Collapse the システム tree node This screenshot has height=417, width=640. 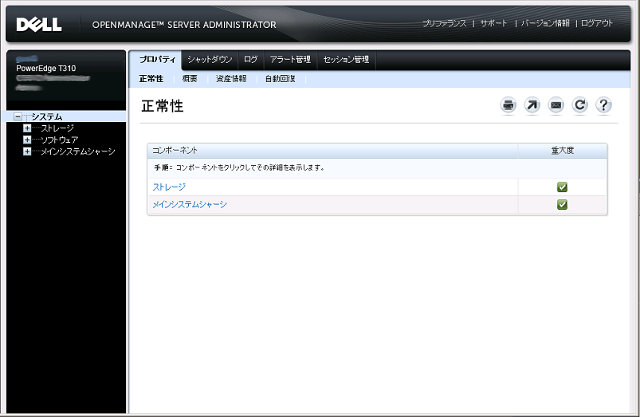point(18,117)
